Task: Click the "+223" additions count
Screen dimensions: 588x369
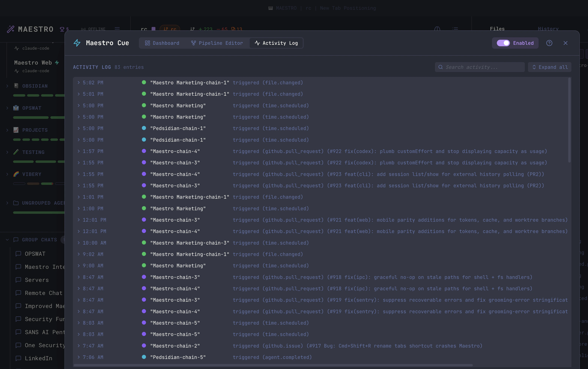Action: (205, 29)
